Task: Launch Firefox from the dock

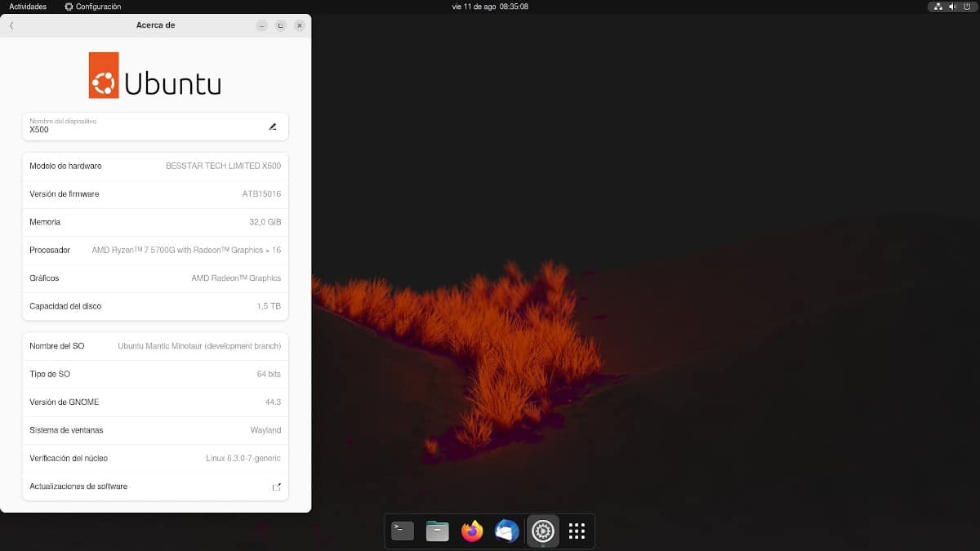Action: (472, 531)
